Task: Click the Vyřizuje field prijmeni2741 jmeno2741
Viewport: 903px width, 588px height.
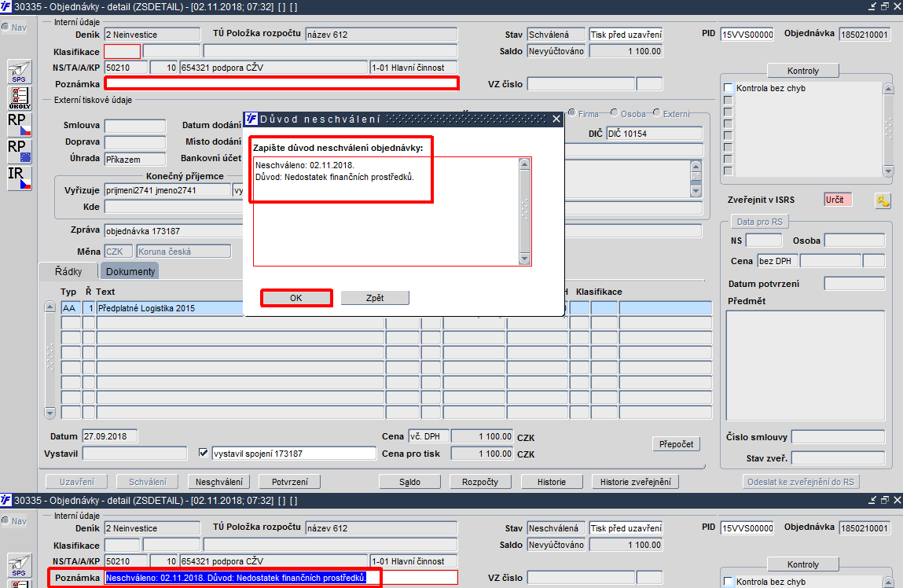Action: point(167,190)
